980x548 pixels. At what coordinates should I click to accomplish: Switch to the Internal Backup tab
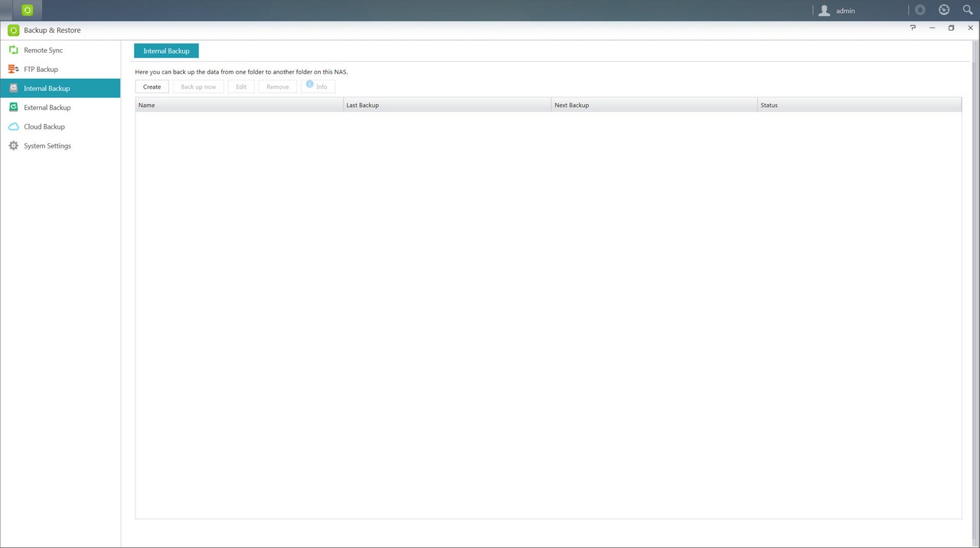point(166,51)
